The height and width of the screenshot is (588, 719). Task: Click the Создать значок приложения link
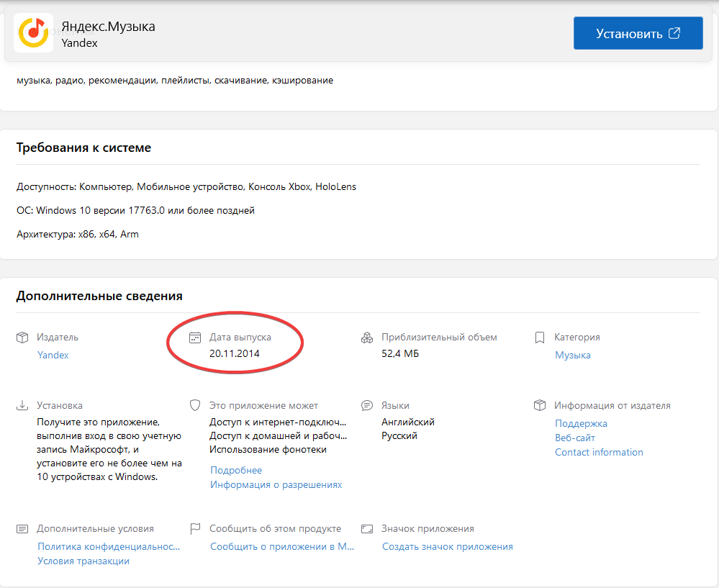point(447,546)
